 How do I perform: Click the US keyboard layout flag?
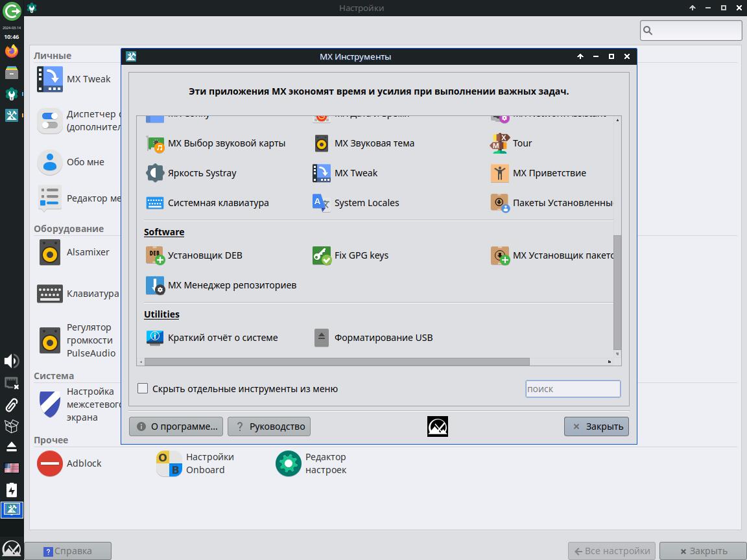coord(12,468)
